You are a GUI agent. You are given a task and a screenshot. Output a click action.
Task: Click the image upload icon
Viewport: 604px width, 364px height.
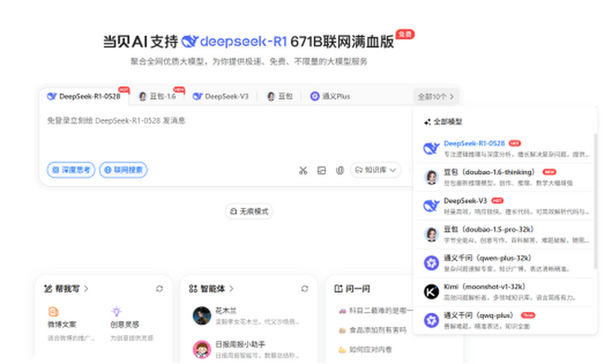pyautogui.click(x=322, y=170)
